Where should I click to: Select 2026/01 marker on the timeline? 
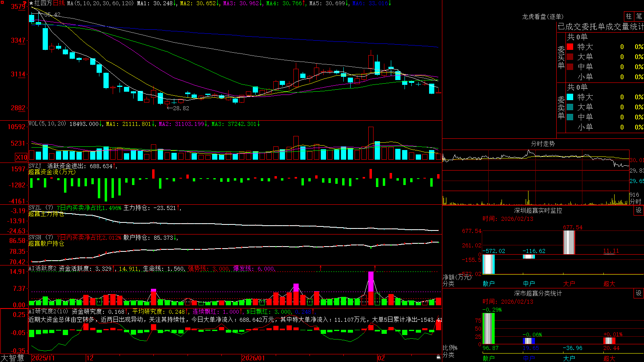(x=254, y=358)
